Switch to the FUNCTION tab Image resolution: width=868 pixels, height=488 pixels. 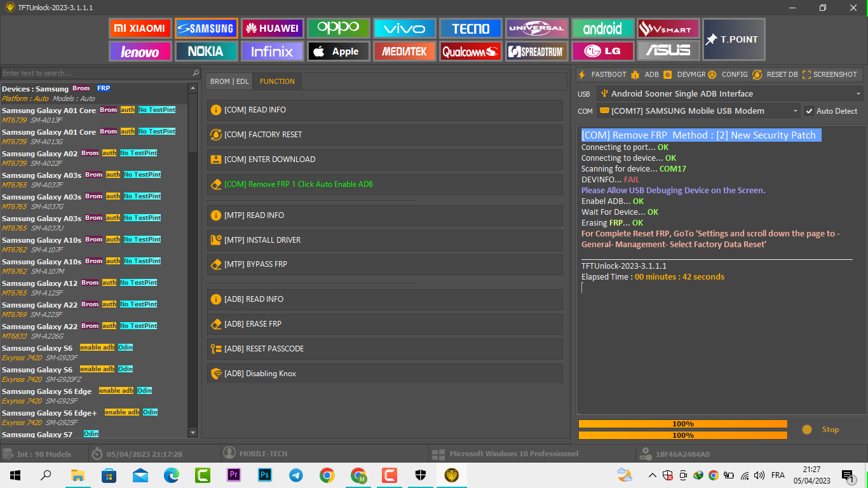[x=277, y=81]
